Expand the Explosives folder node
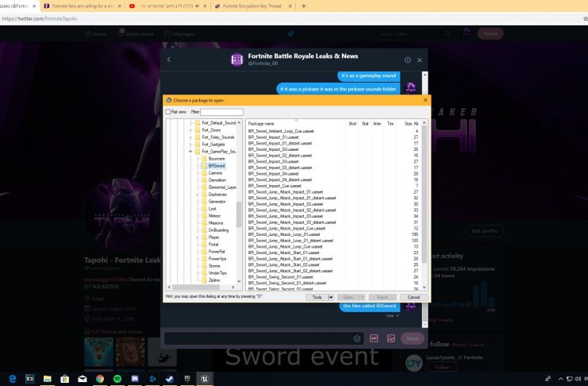Image resolution: width=588 pixels, height=386 pixels. click(x=198, y=195)
